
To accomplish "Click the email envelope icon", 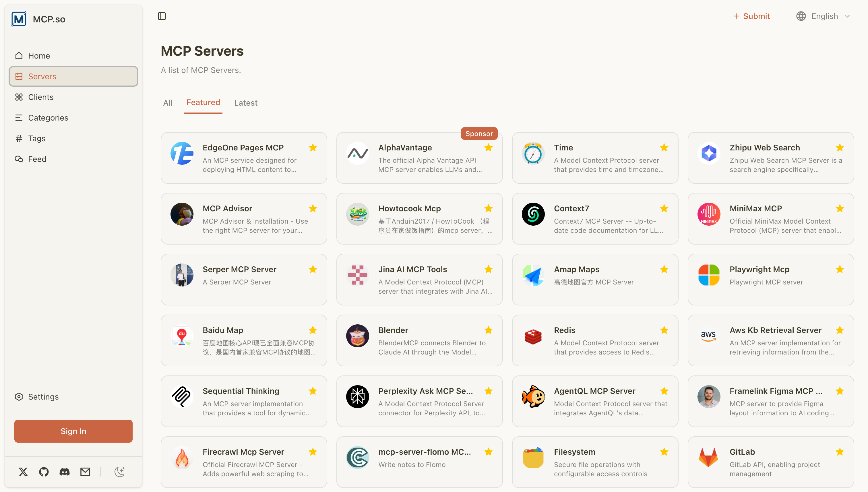I will [85, 471].
